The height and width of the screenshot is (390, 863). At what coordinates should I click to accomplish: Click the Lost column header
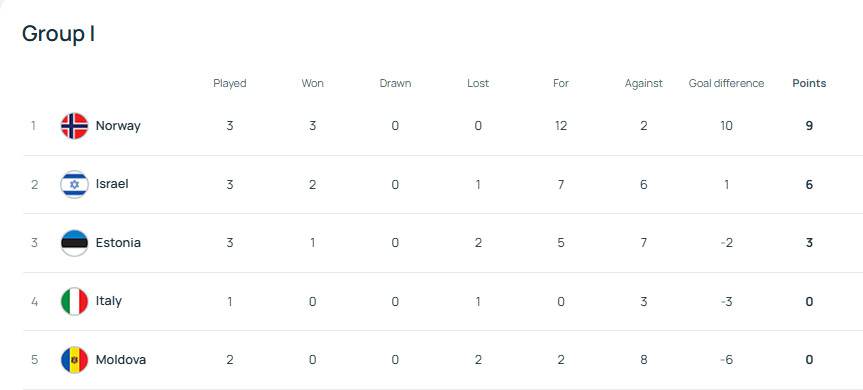[478, 84]
